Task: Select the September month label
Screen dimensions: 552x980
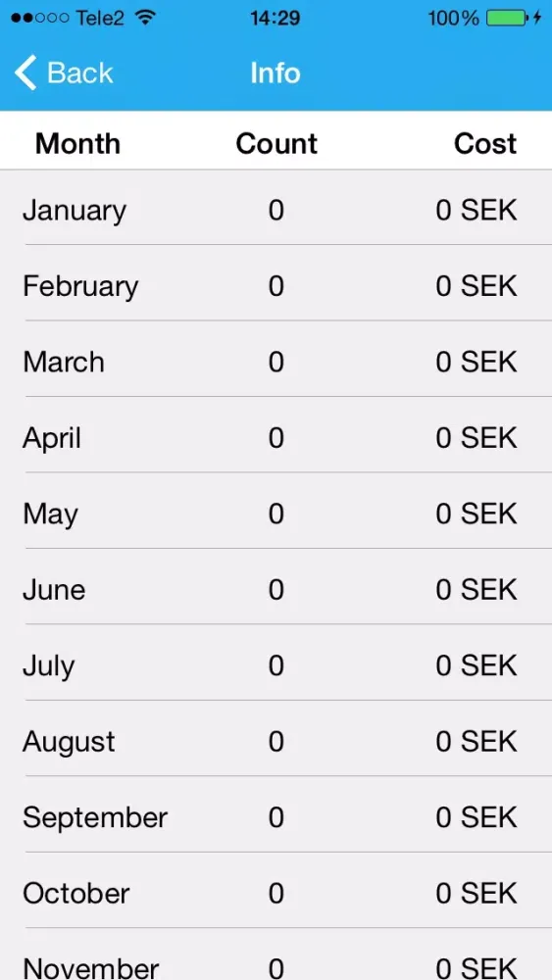Action: pyautogui.click(x=95, y=818)
